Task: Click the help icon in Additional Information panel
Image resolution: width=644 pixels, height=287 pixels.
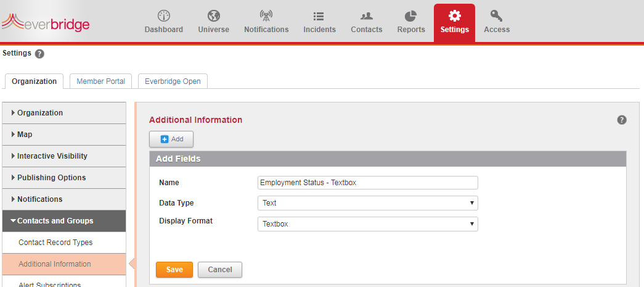Action: pyautogui.click(x=622, y=120)
